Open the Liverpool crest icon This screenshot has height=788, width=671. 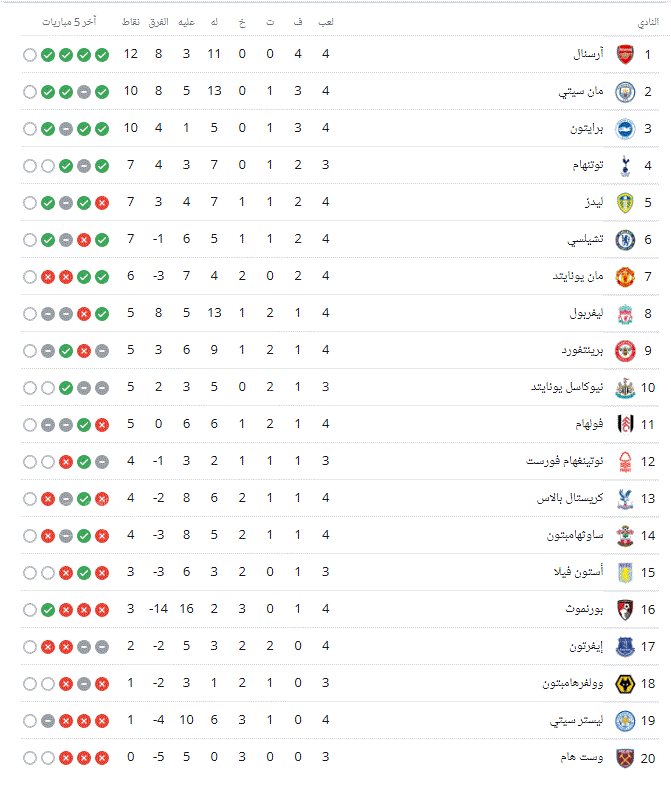click(625, 313)
